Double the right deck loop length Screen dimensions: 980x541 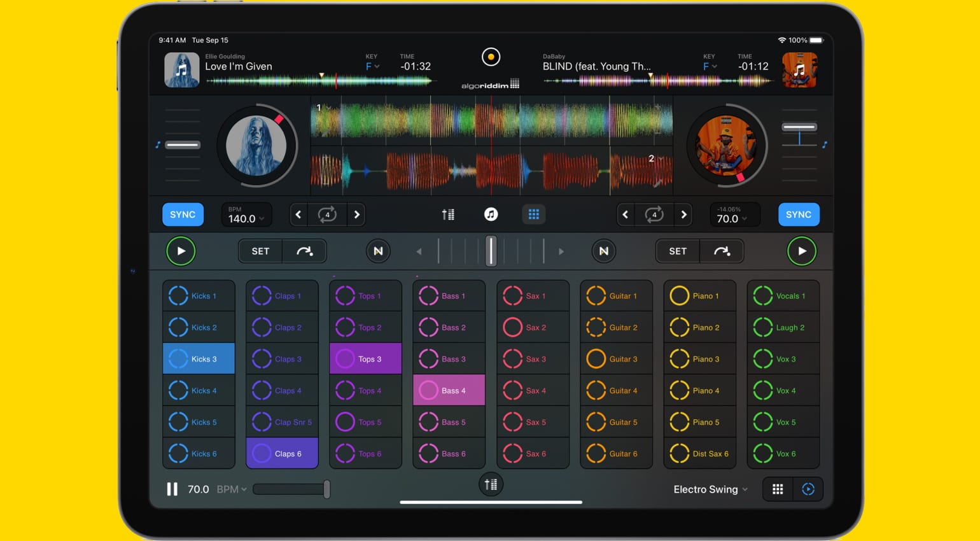[x=683, y=214]
